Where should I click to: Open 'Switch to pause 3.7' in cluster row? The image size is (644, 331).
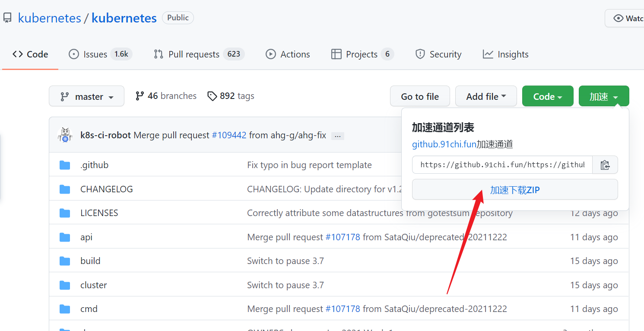pos(286,285)
